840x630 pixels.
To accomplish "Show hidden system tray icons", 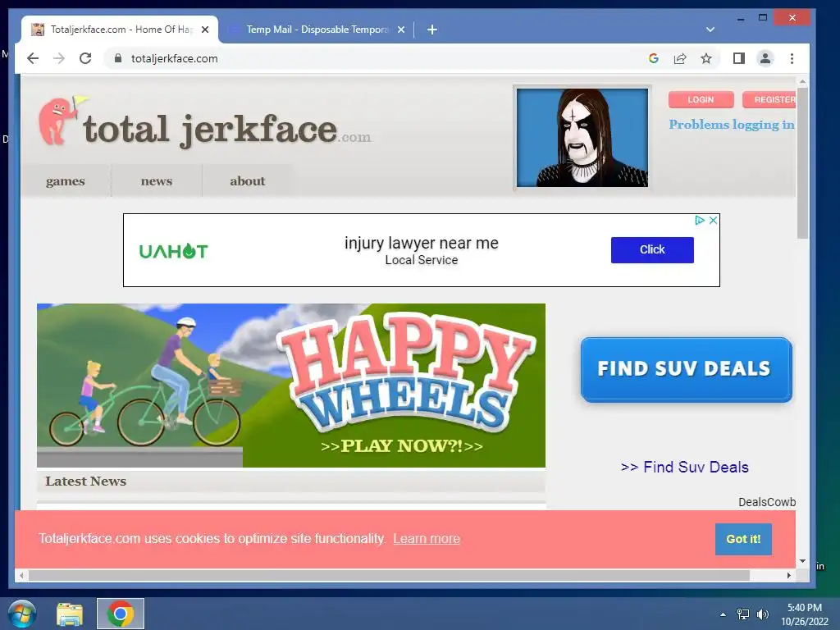I will [724, 614].
